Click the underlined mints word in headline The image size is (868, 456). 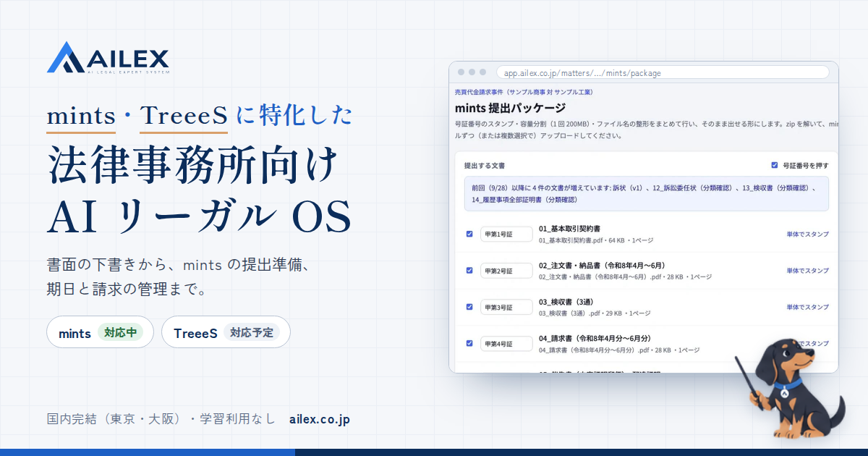pyautogui.click(x=81, y=116)
